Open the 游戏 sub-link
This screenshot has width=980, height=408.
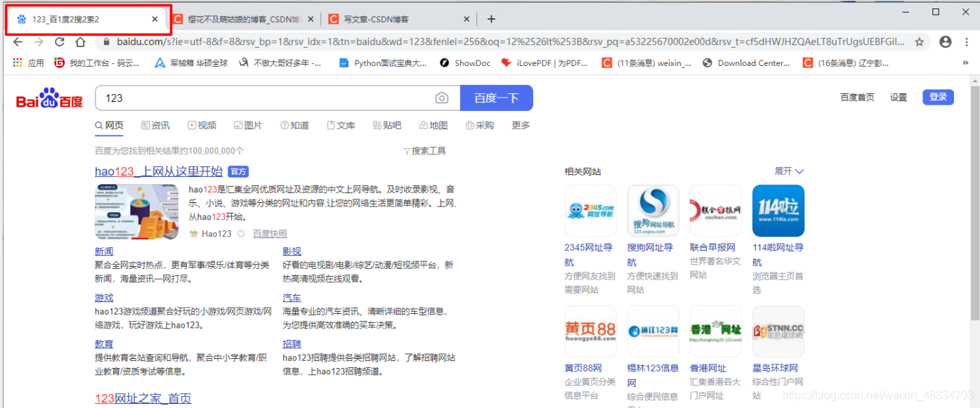click(x=104, y=298)
